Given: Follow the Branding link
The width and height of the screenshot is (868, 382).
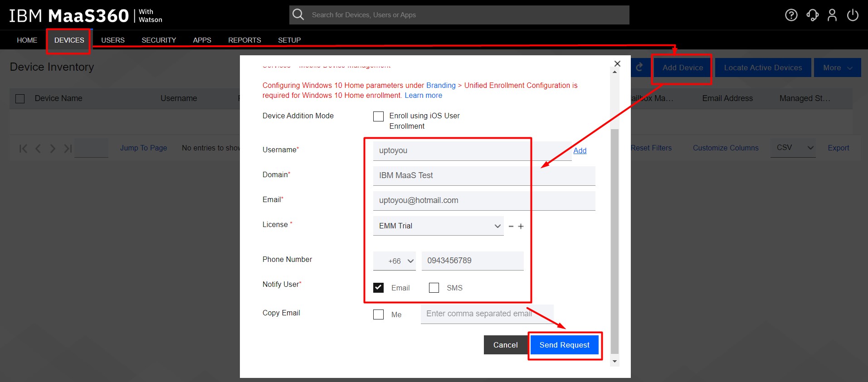Looking at the screenshot, I should tap(441, 85).
